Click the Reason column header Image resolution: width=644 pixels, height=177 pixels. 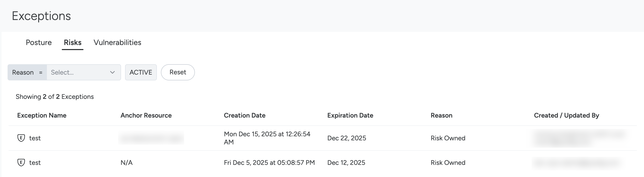[x=441, y=116]
